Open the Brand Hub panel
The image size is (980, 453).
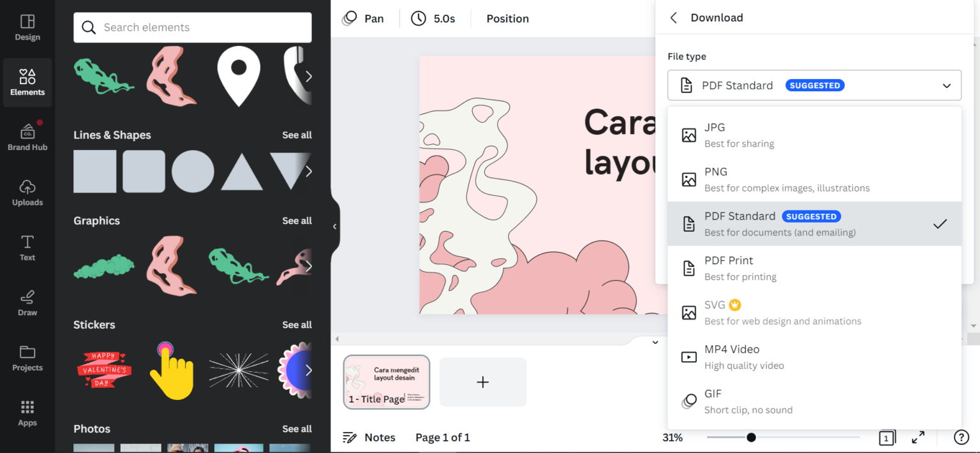(x=27, y=137)
